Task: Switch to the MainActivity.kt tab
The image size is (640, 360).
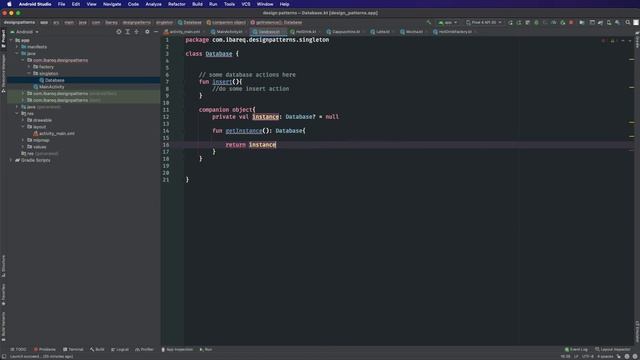Action: 227,31
